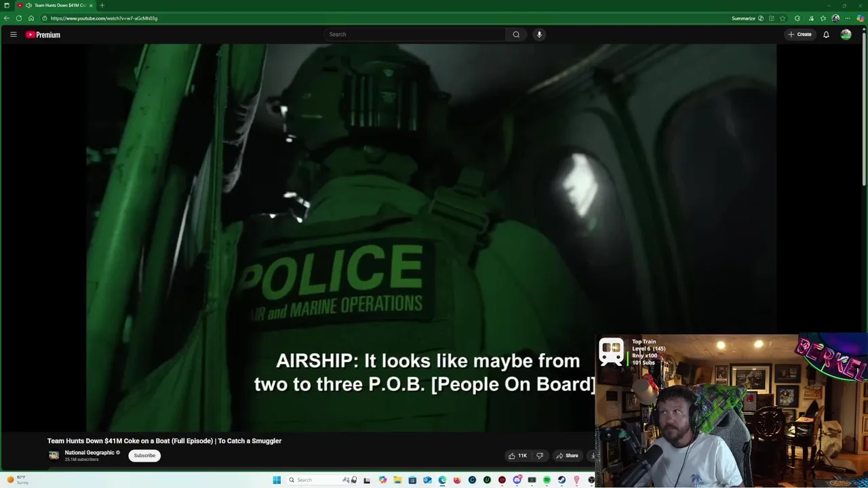Viewport: 868px width, 488px height.
Task: Go back in the browser
Action: click(7, 18)
